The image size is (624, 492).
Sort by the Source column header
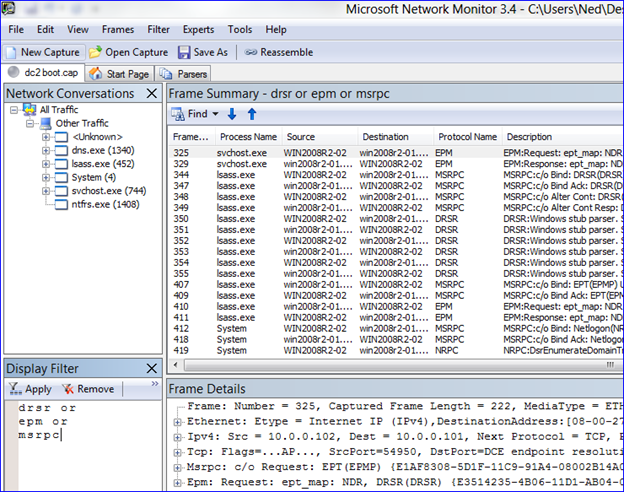click(x=320, y=137)
